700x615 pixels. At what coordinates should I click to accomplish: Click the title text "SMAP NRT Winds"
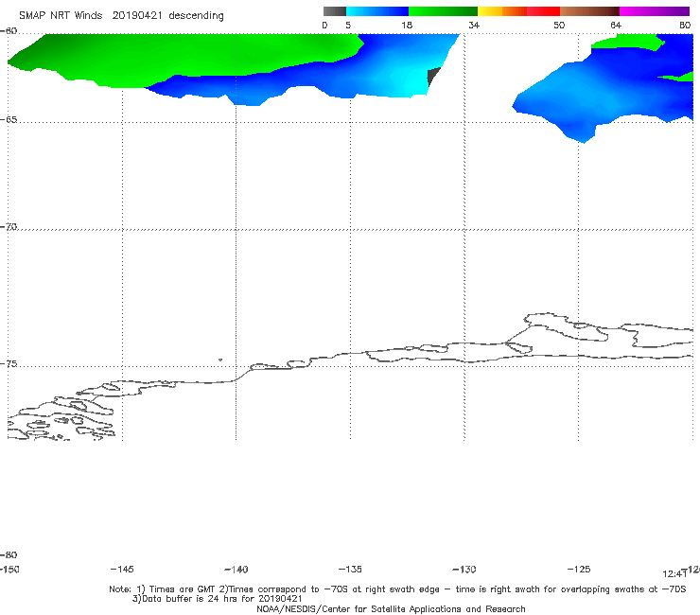[61, 15]
